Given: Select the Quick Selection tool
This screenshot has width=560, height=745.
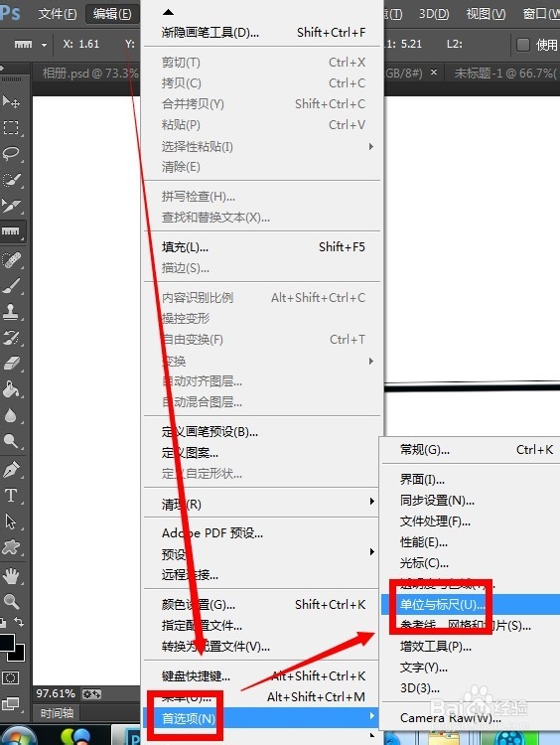Looking at the screenshot, I should 11,180.
